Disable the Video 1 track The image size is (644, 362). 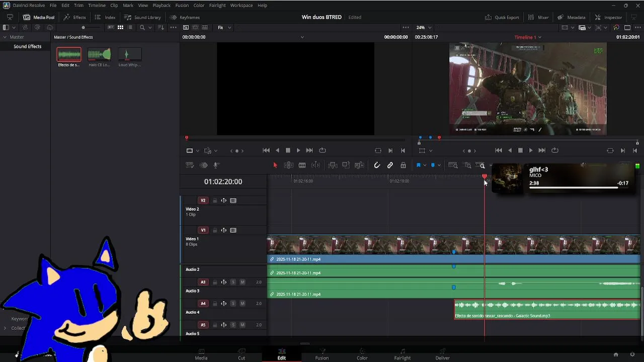coord(233,230)
